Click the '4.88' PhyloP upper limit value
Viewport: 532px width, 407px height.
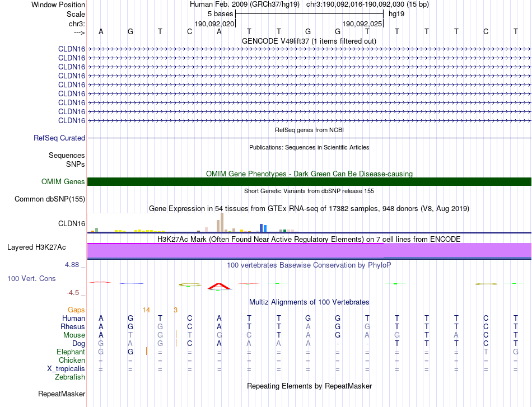point(72,265)
